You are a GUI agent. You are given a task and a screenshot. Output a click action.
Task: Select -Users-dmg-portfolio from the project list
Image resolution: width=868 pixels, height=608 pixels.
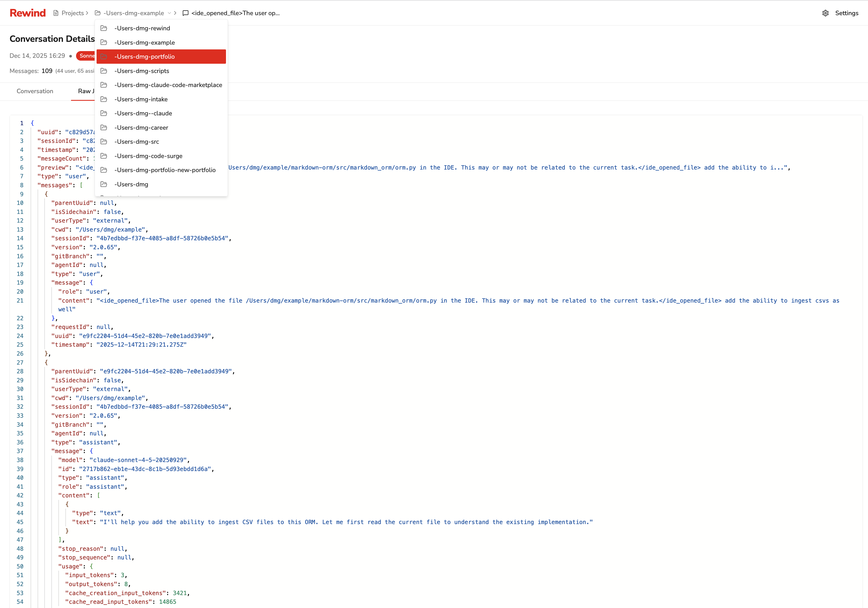coord(144,56)
